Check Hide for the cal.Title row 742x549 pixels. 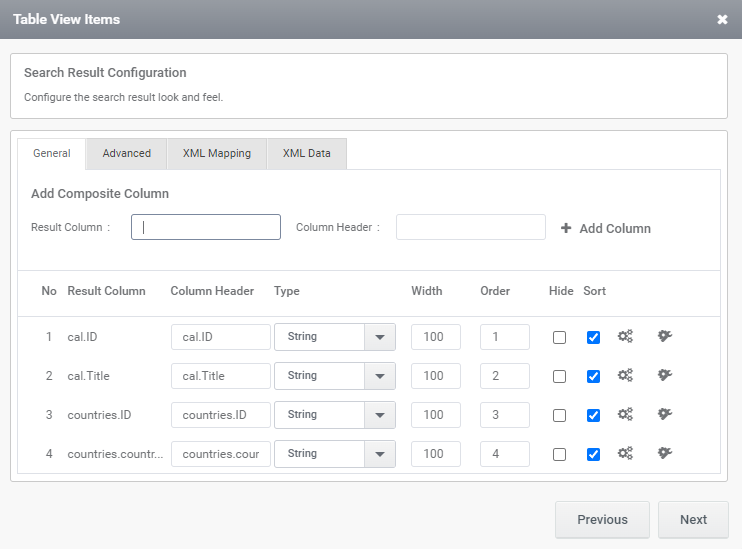(x=559, y=376)
